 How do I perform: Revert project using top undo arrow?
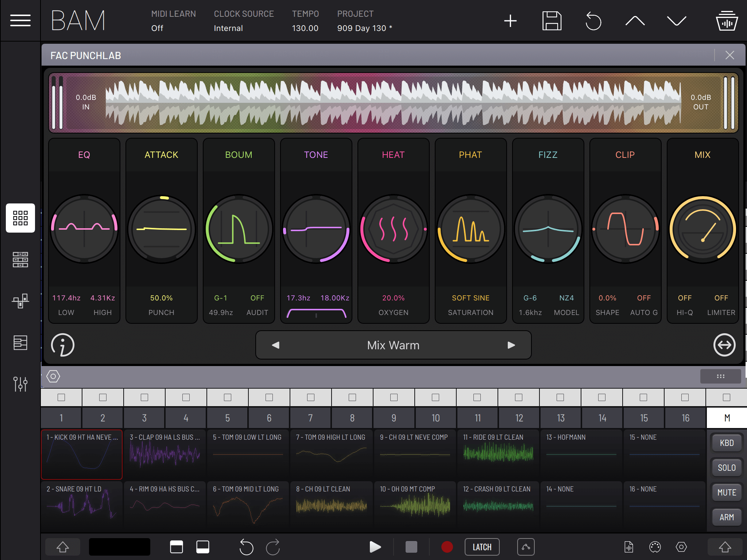pyautogui.click(x=593, y=21)
